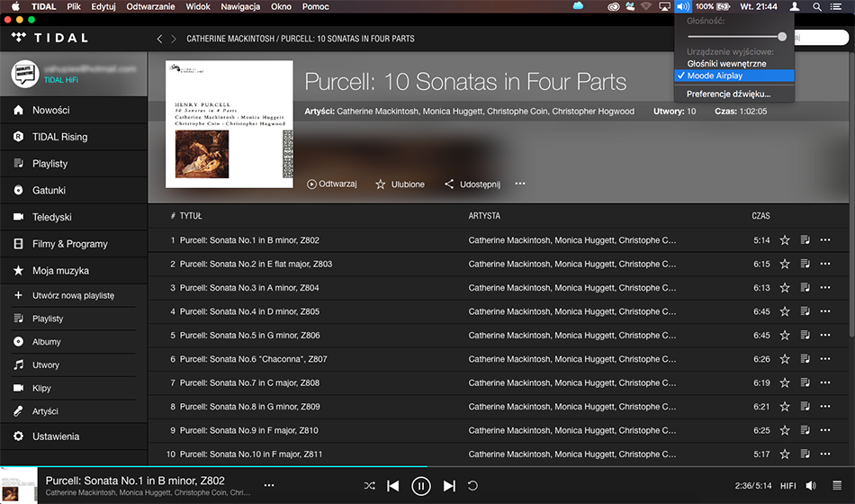This screenshot has height=504, width=855.
Task: Open Preferencje dźwięku from volume menu
Action: 733,94
